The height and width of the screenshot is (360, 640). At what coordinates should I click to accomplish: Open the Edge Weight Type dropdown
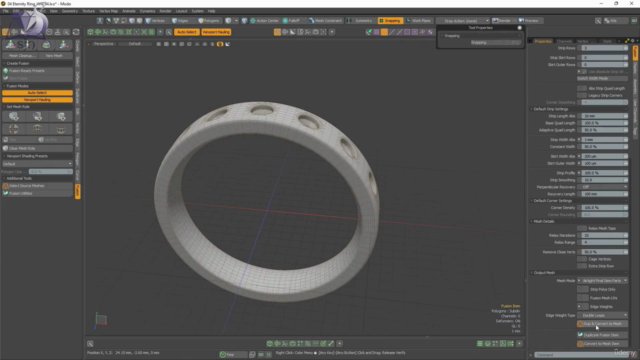tap(604, 315)
